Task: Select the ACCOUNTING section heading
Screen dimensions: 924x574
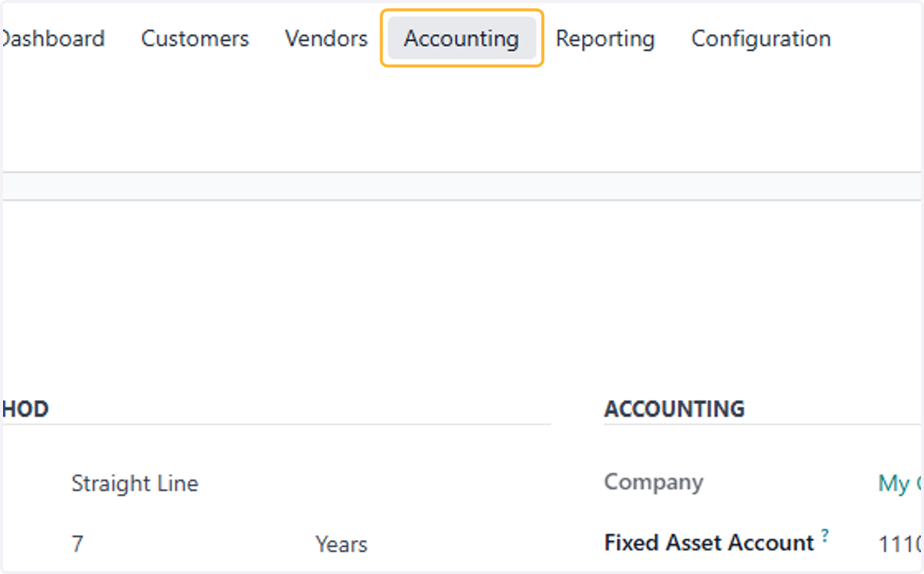Action: click(x=675, y=409)
